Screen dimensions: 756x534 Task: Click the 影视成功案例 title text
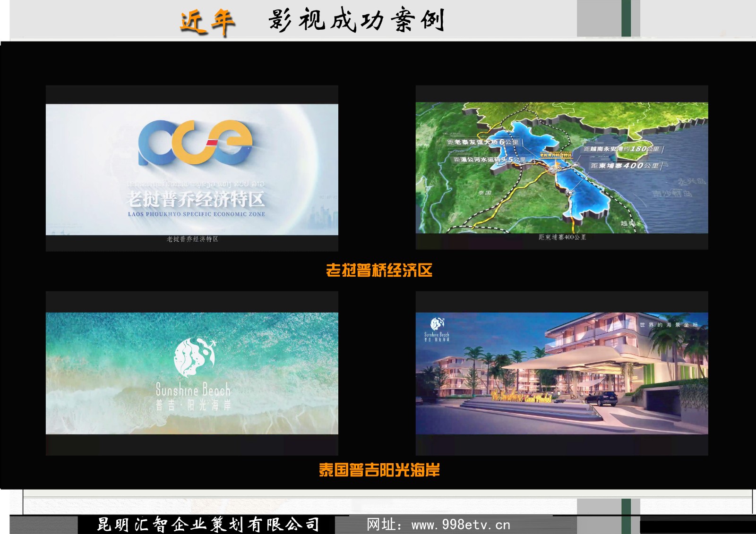point(356,21)
